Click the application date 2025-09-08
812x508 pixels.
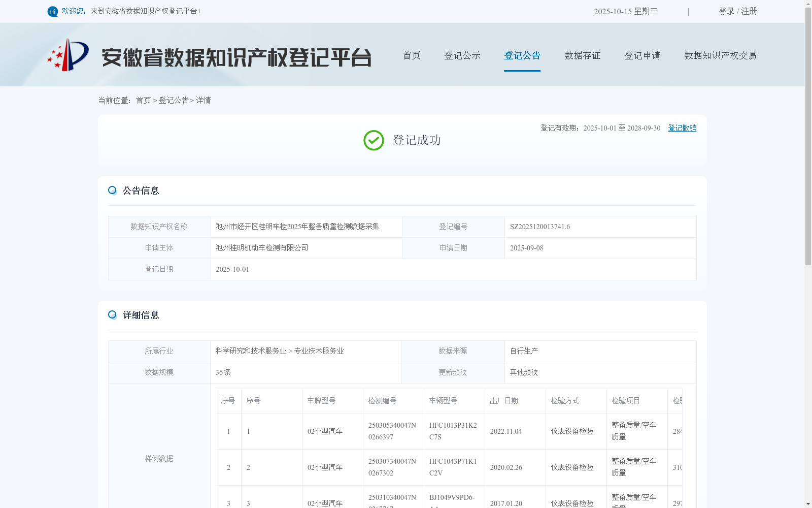tap(526, 248)
